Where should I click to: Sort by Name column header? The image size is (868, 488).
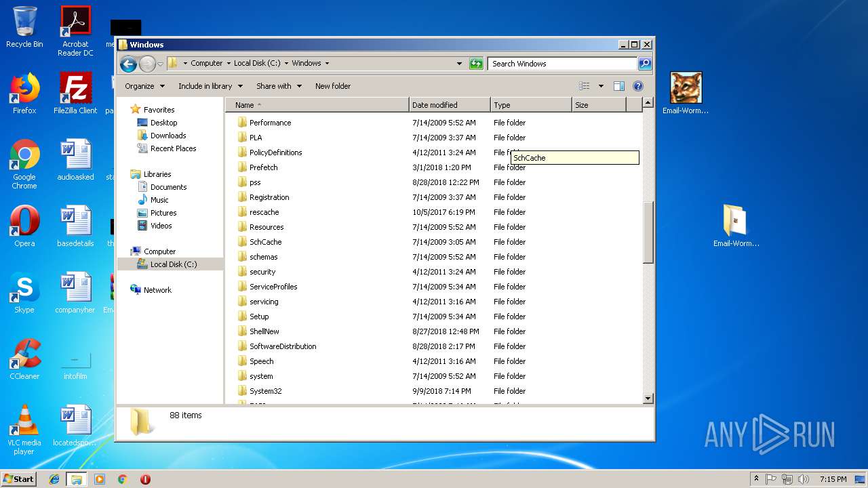click(317, 105)
